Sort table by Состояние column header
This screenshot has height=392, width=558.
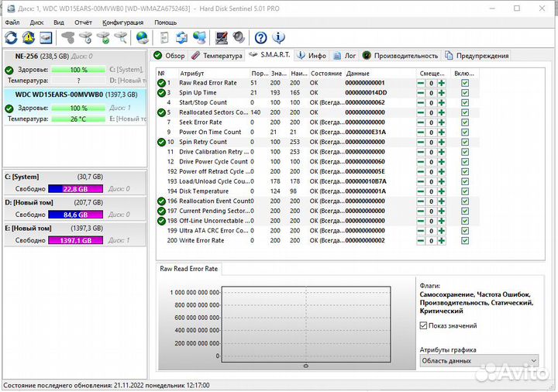click(326, 74)
